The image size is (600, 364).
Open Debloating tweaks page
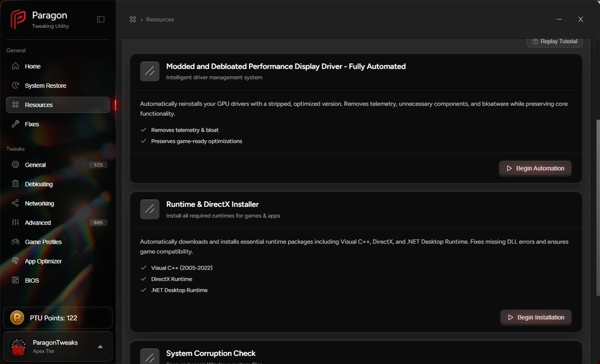click(x=58, y=184)
